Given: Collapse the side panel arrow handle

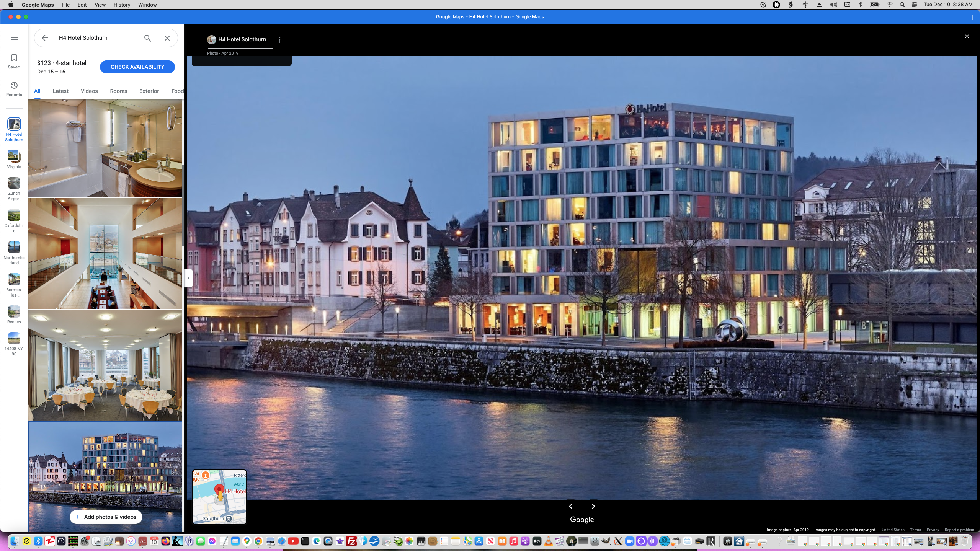Looking at the screenshot, I should tap(188, 278).
